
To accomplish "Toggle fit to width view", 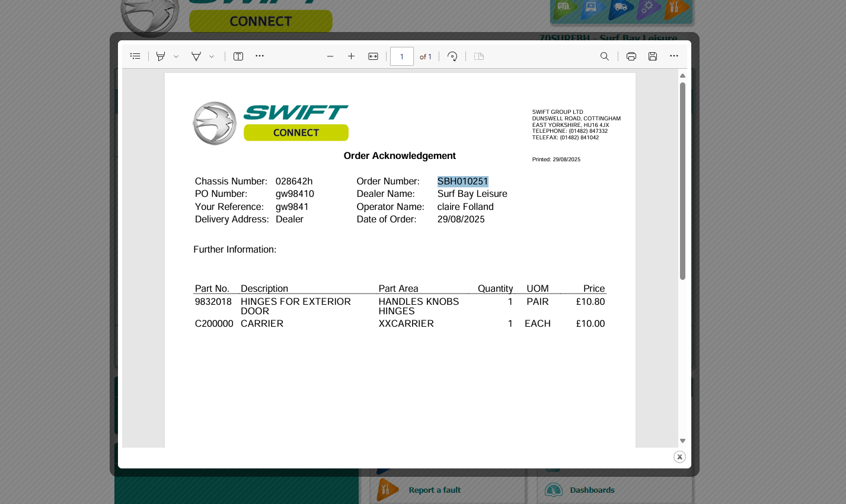I will click(373, 56).
